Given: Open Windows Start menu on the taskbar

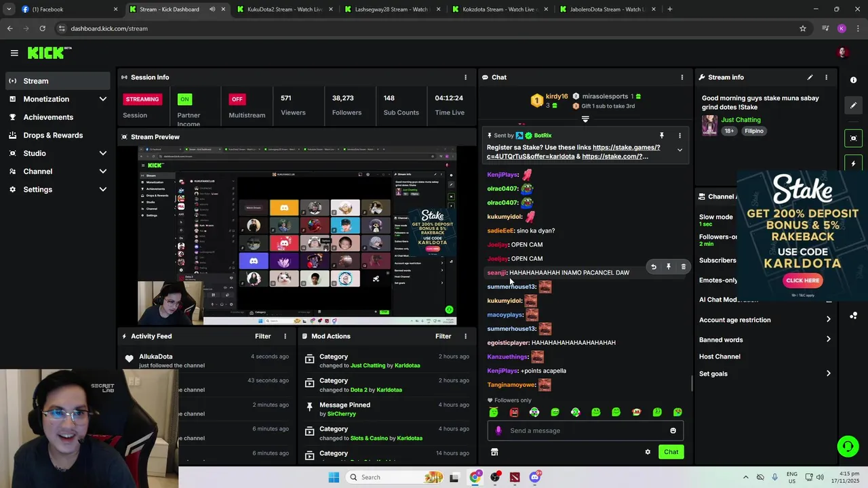Looking at the screenshot, I should 334,477.
